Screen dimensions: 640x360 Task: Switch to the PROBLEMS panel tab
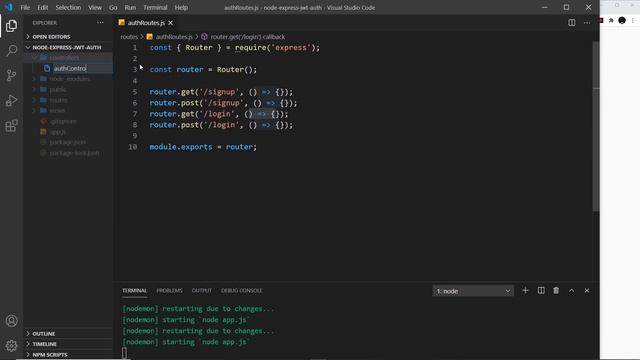pos(169,291)
